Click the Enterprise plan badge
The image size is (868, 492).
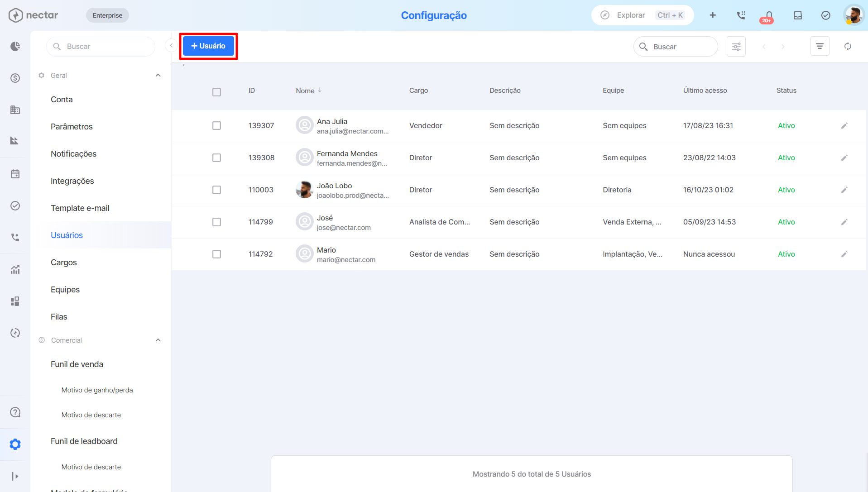tap(107, 15)
